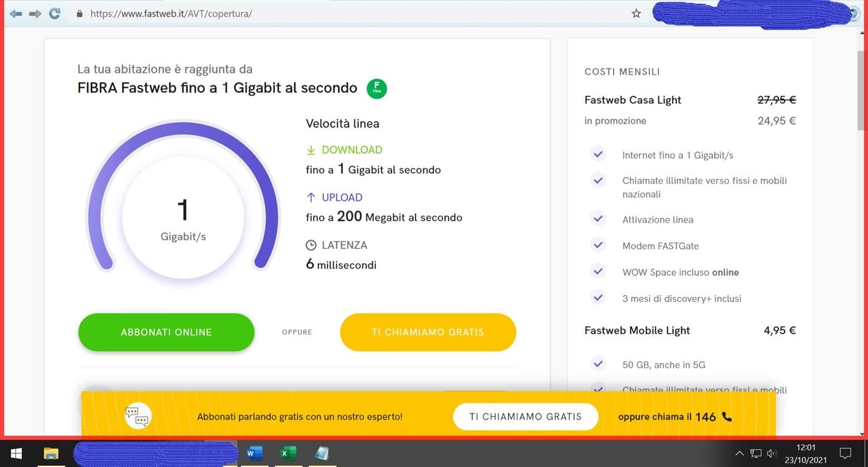Screen dimensions: 868x467
Task: Click the struck-through 27,95 € price
Action: 777,100
